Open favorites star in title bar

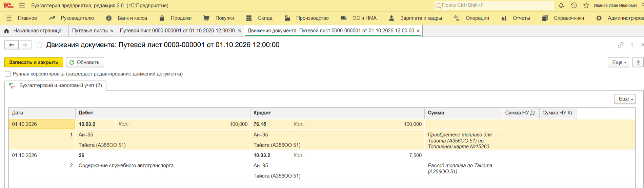[586, 5]
